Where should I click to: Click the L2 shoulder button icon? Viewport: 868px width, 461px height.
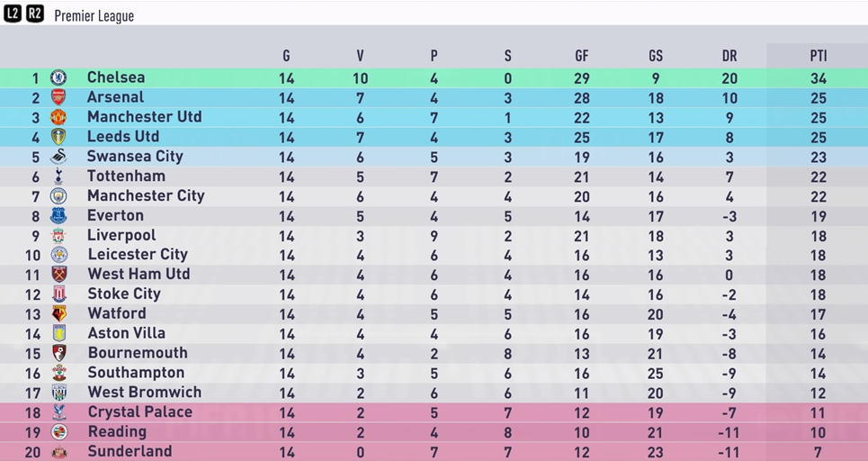point(13,14)
